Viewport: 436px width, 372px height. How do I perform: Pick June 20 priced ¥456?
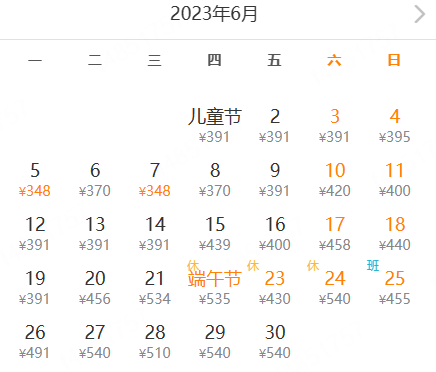(95, 288)
